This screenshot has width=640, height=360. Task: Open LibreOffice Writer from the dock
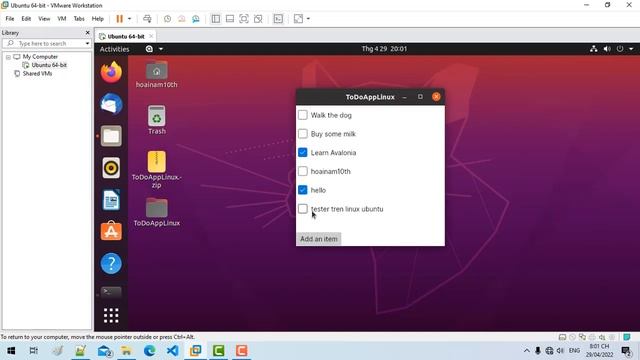pos(111,200)
